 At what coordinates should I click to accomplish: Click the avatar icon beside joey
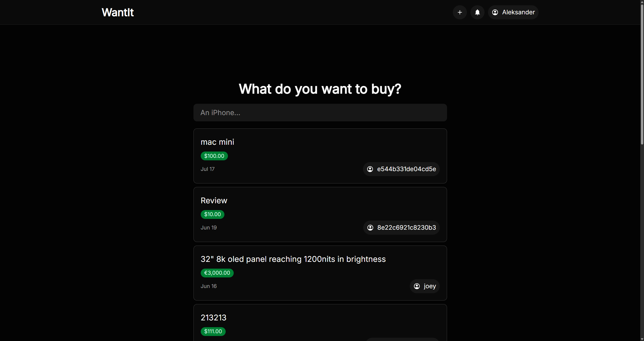[x=417, y=286]
